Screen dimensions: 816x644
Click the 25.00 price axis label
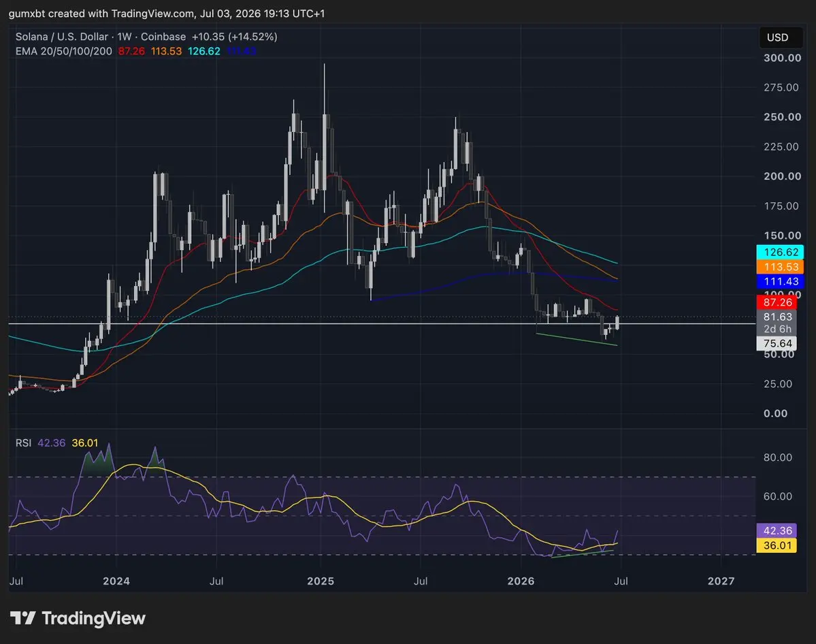[777, 384]
